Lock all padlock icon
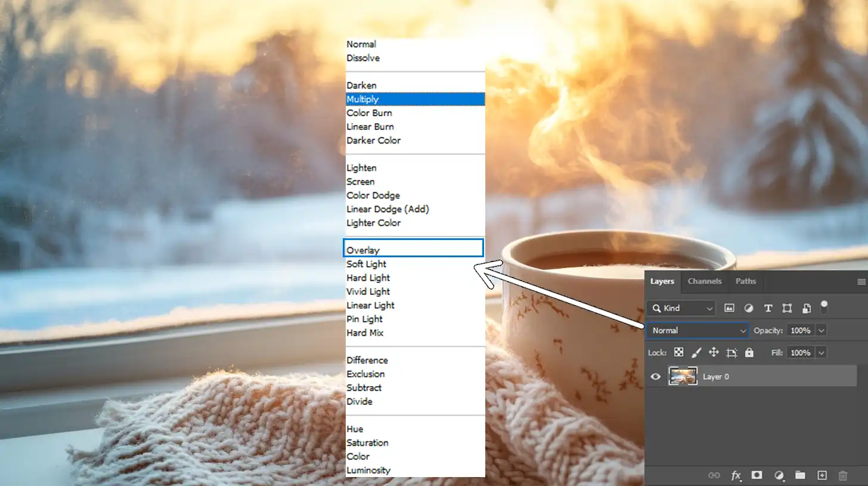 point(749,353)
